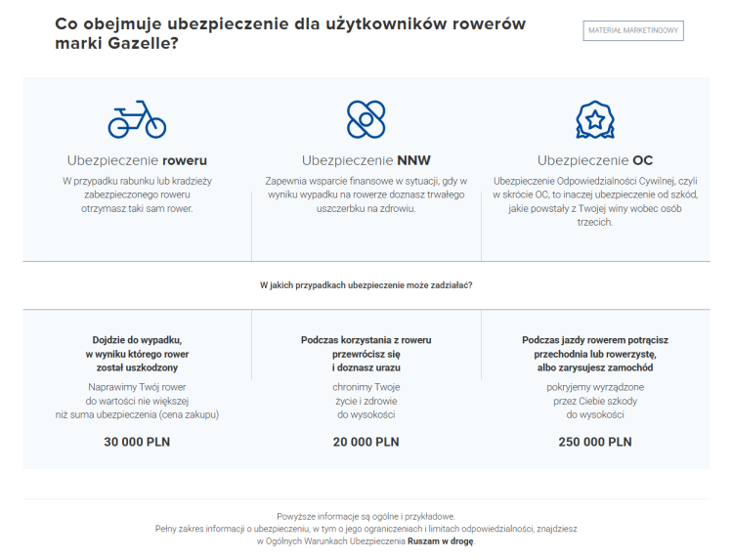Viewport: 733px width, 560px height.
Task: Click the MATERIAŁ MARKETINGOWY label box
Action: [633, 30]
